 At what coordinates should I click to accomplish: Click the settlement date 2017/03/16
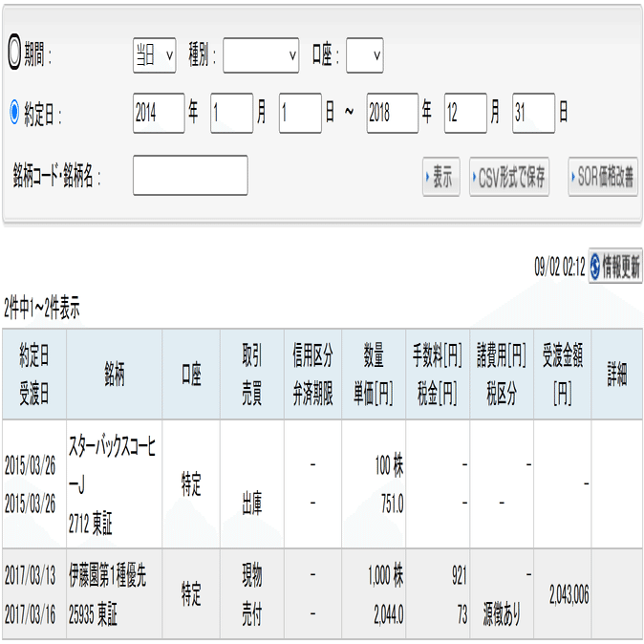pyautogui.click(x=30, y=614)
